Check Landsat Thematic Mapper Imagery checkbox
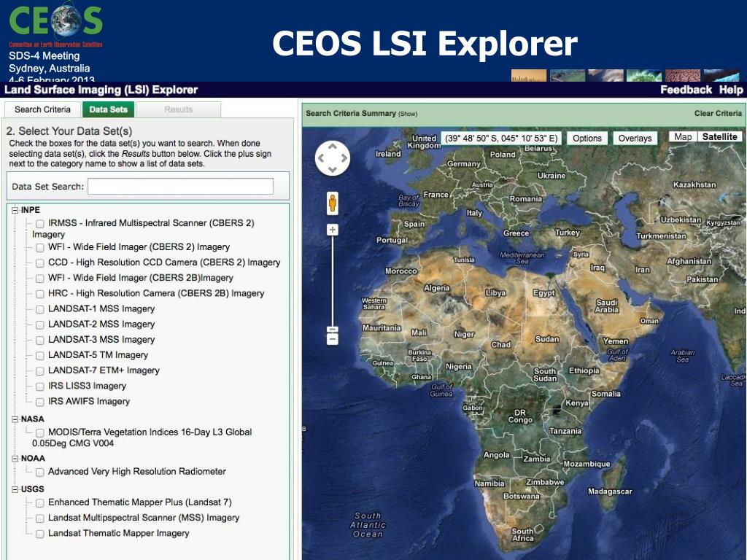The width and height of the screenshot is (747, 560). click(x=40, y=534)
